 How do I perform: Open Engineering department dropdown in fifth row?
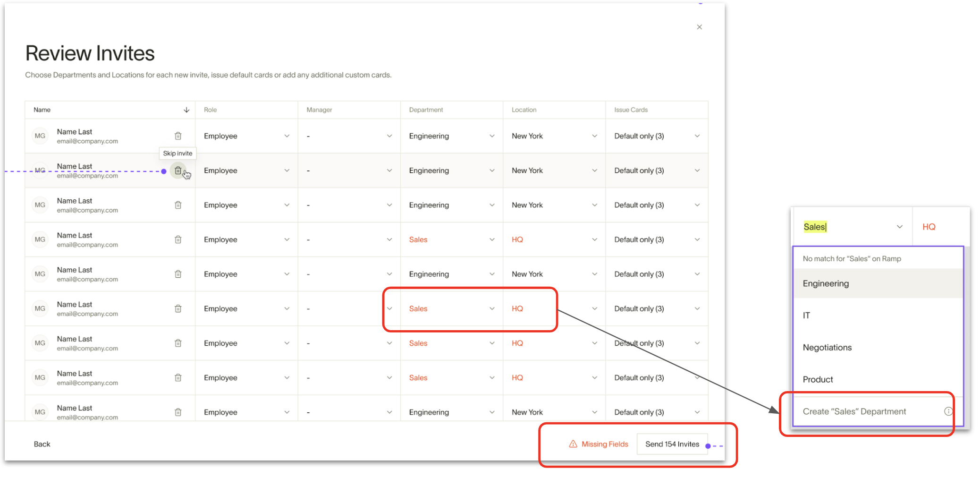click(452, 274)
